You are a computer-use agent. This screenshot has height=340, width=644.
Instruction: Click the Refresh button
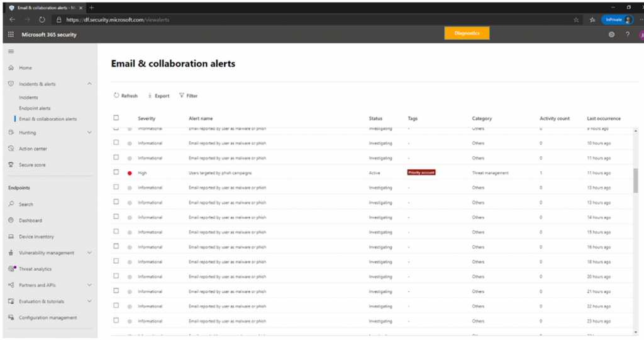coord(126,96)
